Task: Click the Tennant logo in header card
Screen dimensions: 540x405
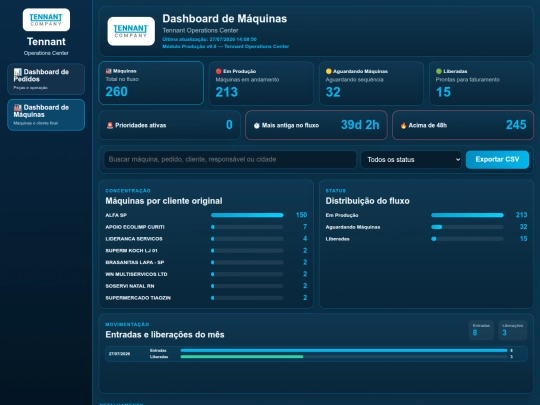Action: pos(131,31)
